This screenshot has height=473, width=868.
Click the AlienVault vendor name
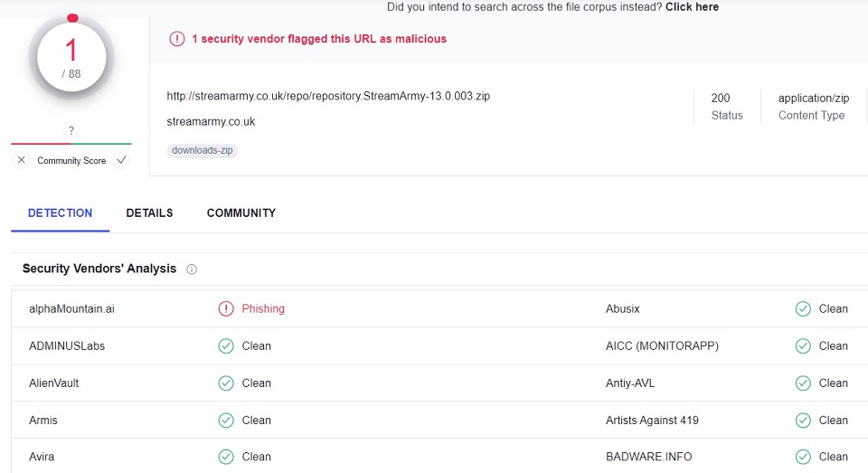(x=53, y=383)
